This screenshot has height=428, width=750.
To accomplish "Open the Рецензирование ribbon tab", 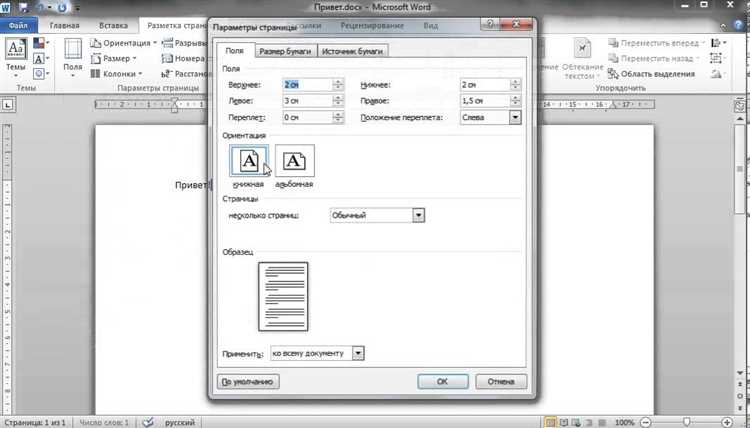I will pyautogui.click(x=372, y=25).
